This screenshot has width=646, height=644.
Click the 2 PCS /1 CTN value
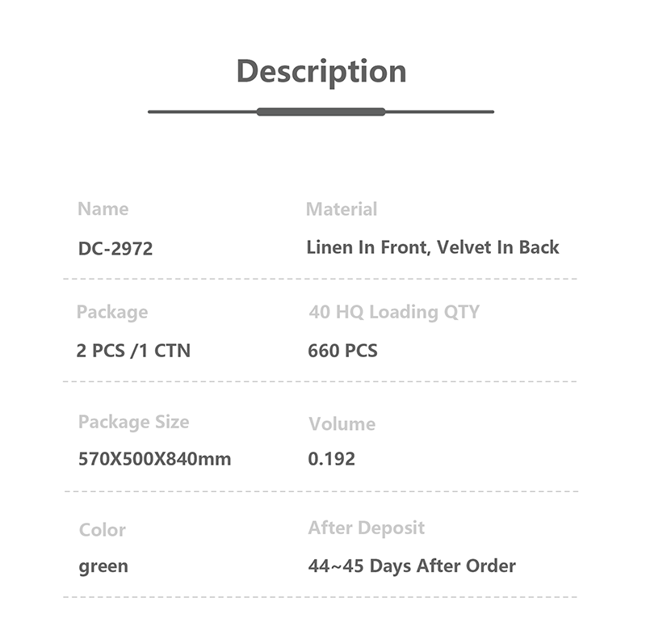[x=133, y=351]
